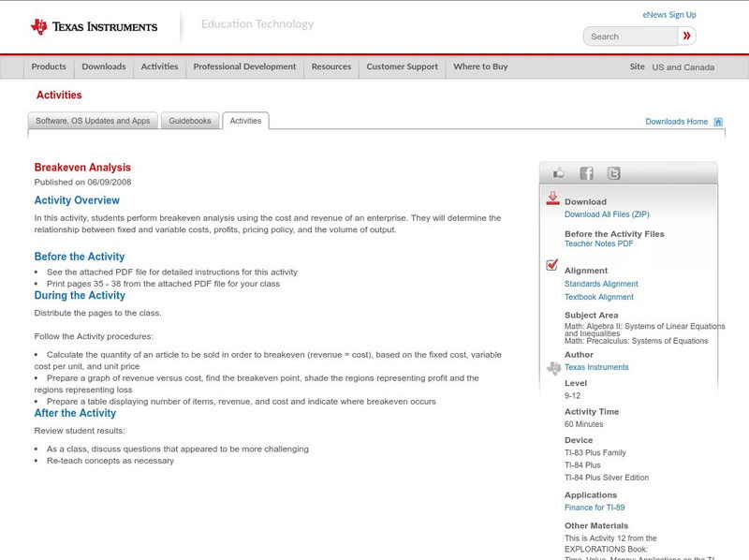Click the 9-12 level value

[x=572, y=396]
